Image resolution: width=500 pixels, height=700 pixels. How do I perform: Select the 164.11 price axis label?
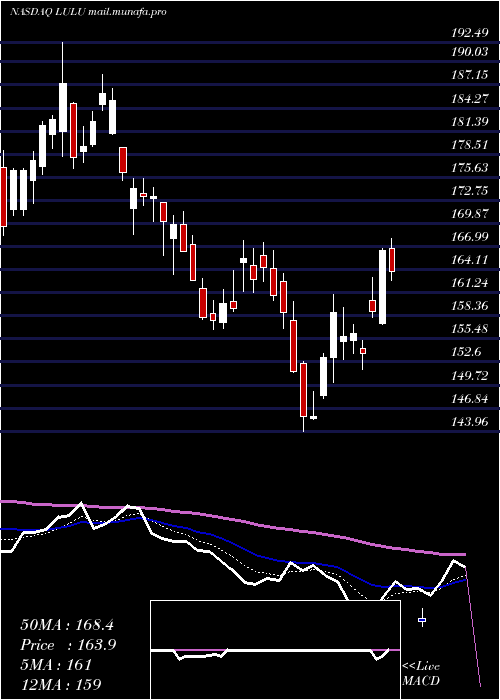tap(470, 259)
